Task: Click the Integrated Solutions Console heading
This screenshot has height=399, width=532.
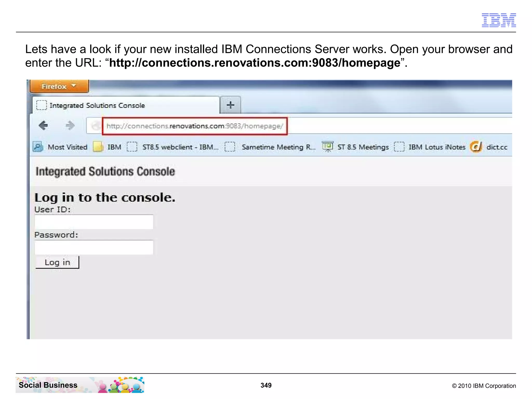Action: point(105,171)
